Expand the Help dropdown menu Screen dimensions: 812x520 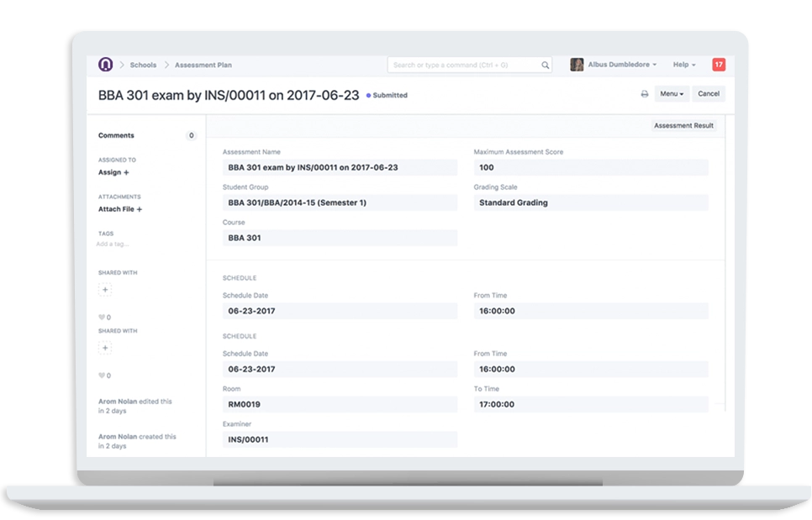tap(684, 65)
